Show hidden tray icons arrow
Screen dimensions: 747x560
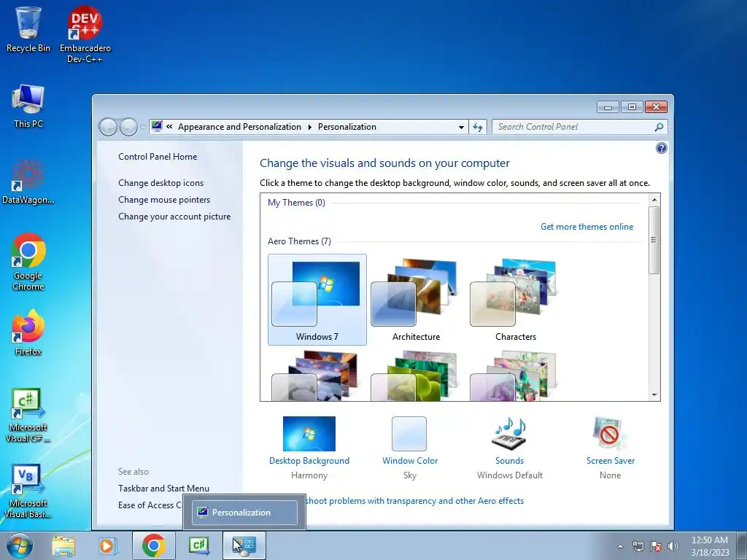[620, 546]
